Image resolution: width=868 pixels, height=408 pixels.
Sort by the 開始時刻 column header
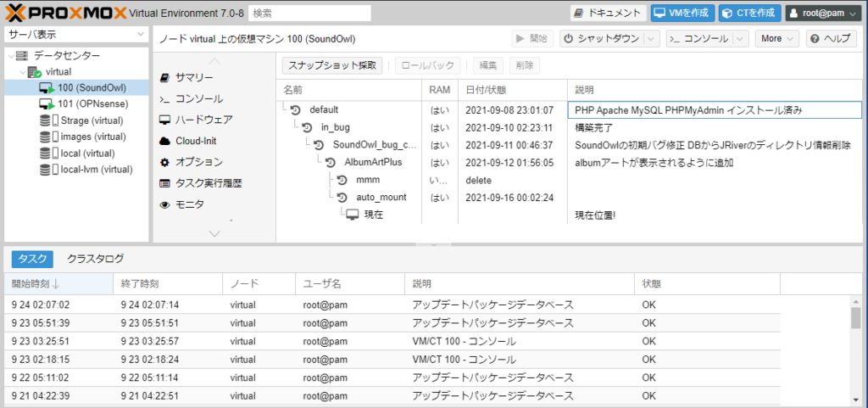(x=37, y=283)
